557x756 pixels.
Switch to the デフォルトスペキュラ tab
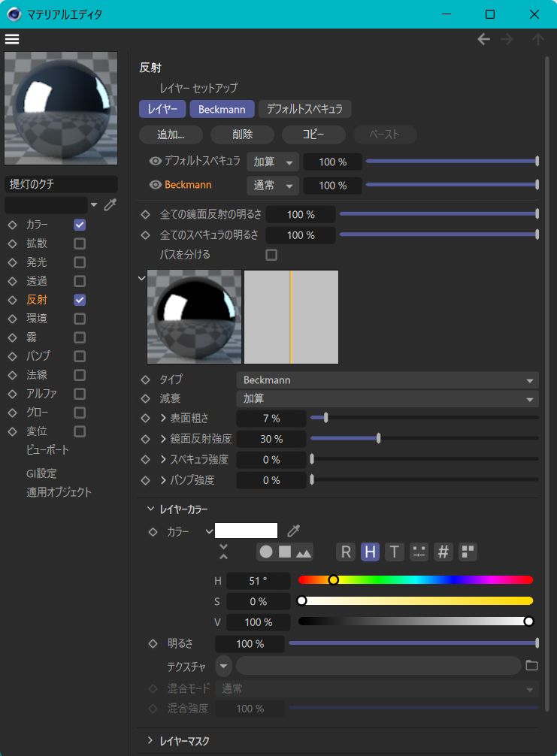pos(304,109)
